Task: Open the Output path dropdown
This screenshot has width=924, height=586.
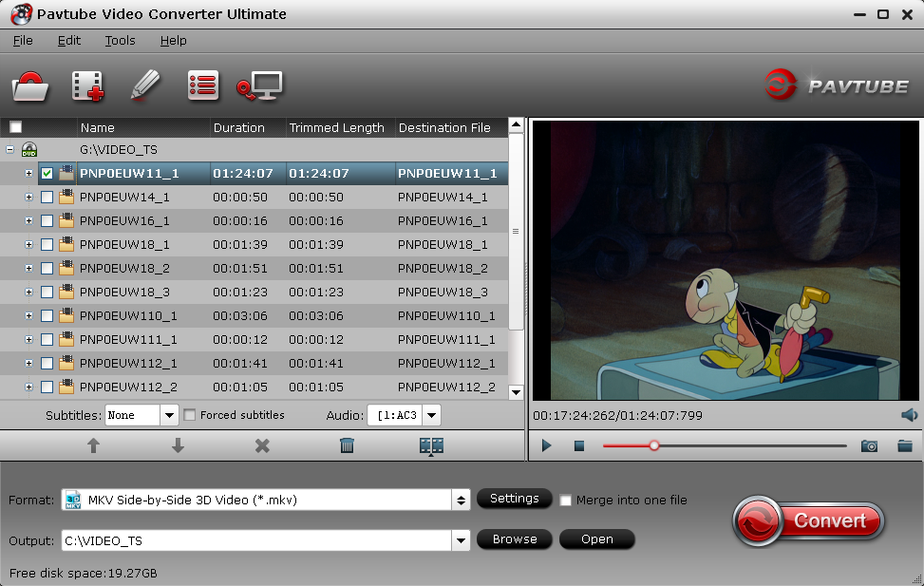Action: [461, 540]
